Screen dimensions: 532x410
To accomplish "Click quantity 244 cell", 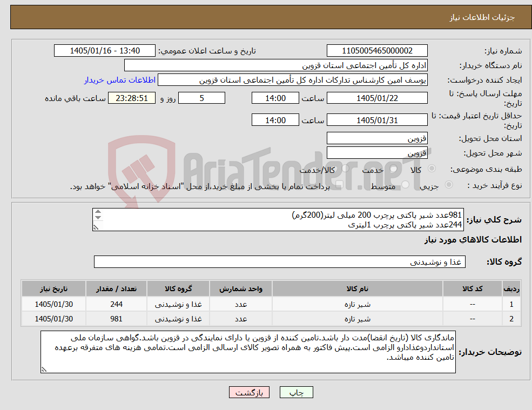I will tap(116, 305).
